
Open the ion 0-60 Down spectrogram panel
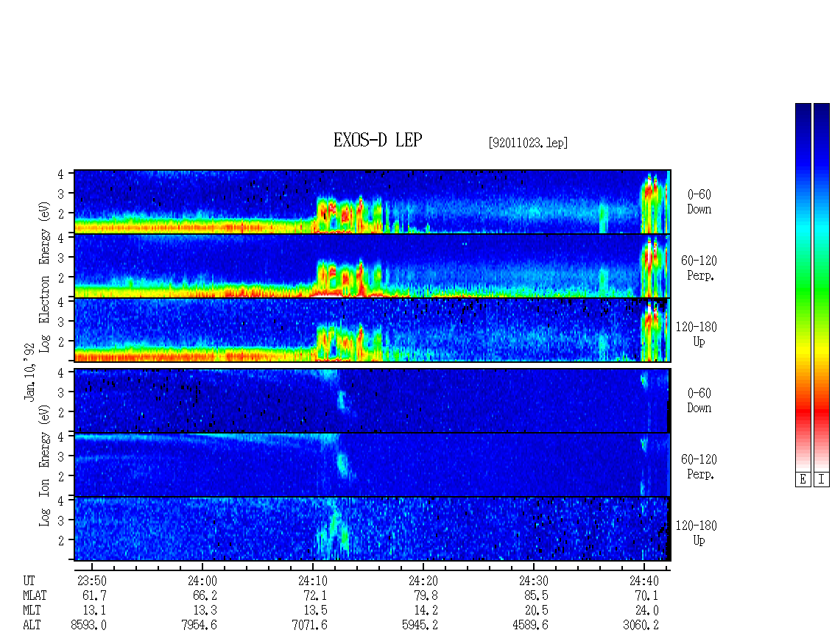pyautogui.click(x=373, y=400)
